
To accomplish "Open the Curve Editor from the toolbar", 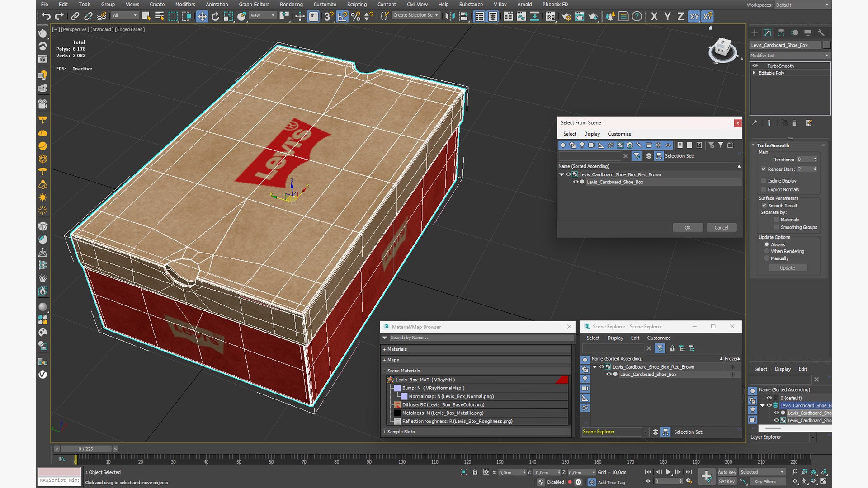I will [x=521, y=17].
